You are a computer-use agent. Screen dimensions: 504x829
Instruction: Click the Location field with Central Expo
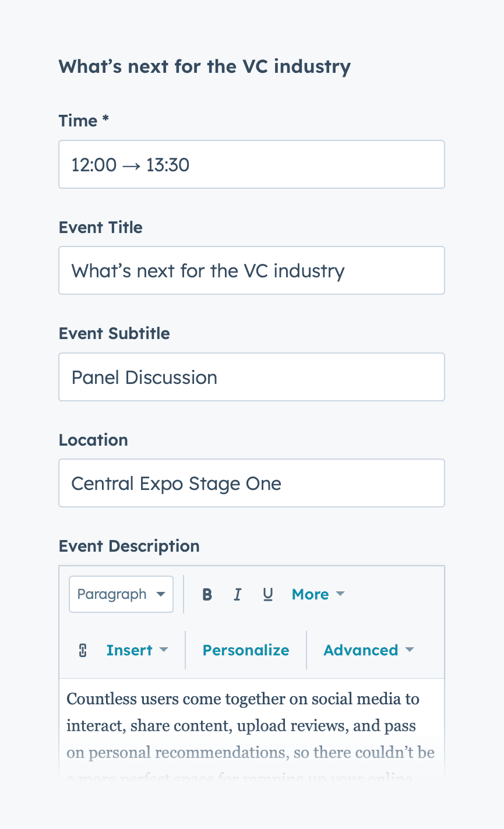pyautogui.click(x=252, y=483)
